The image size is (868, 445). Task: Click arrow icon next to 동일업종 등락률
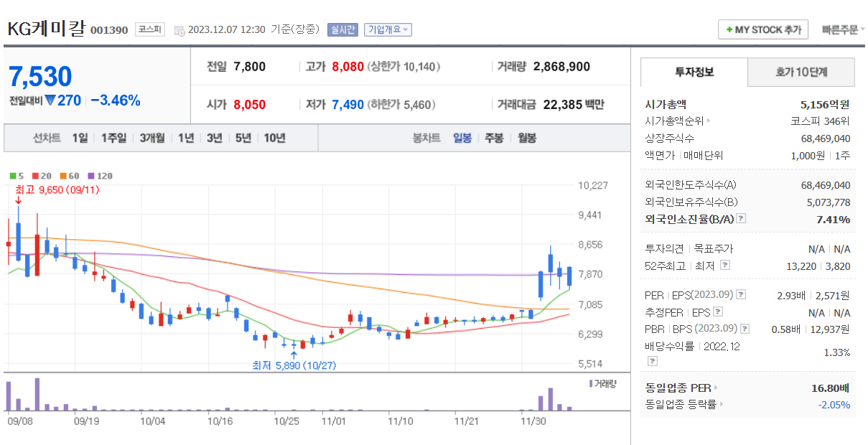point(721,405)
